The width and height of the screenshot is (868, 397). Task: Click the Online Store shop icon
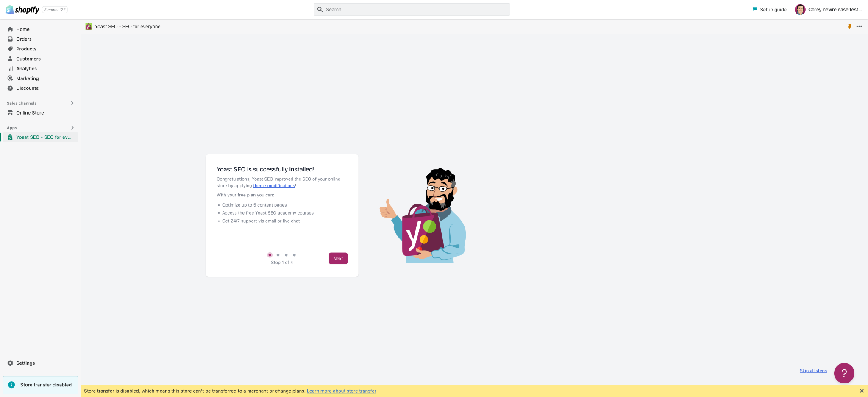pos(10,113)
